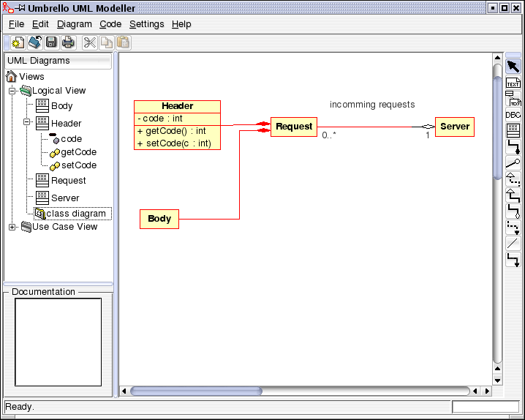Viewport: 525px width, 420px height.
Task: Open the Help menu
Action: (181, 24)
